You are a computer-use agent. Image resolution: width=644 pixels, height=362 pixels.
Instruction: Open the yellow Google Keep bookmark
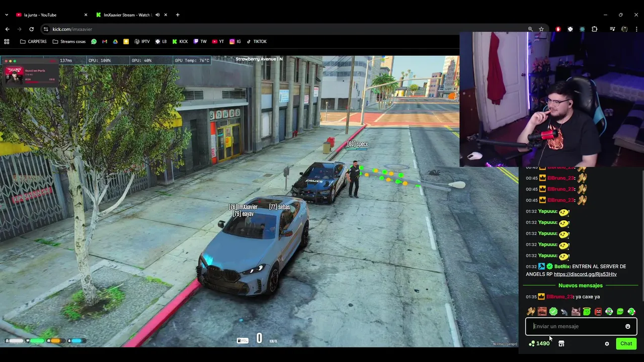pyautogui.click(x=126, y=42)
